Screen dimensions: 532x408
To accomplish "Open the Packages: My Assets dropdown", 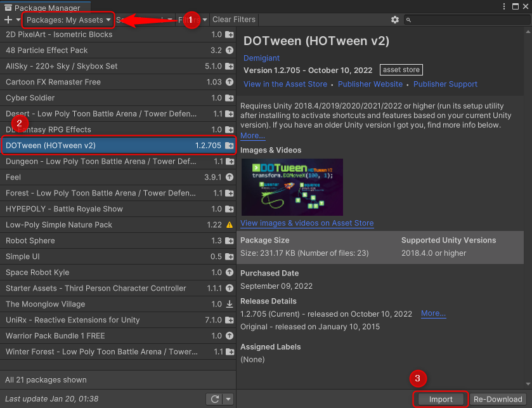I will tap(68, 20).
